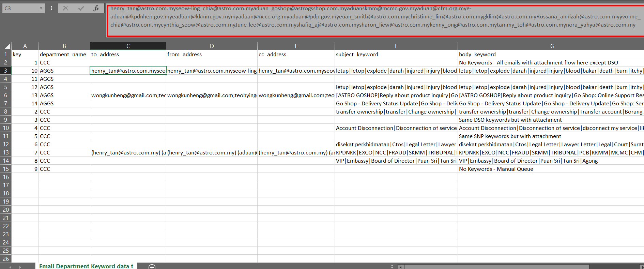Select CCC cell in row 2
The width and height of the screenshot is (644, 269).
[64, 62]
